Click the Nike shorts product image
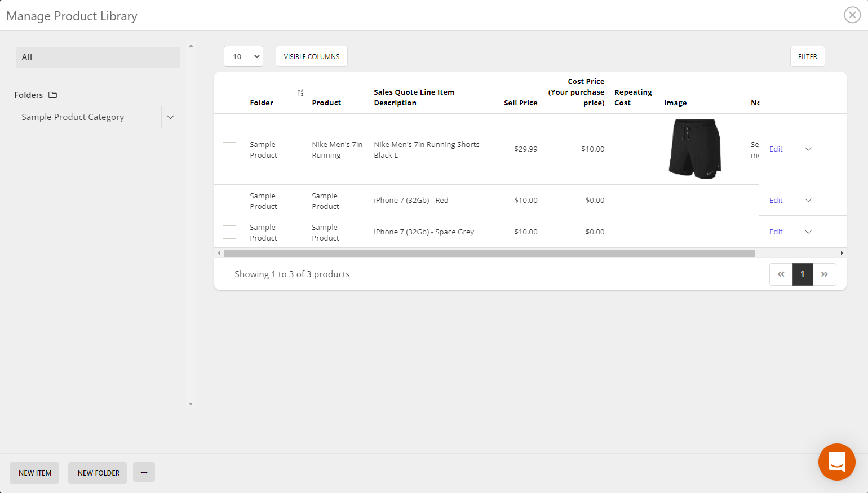This screenshot has height=493, width=868. coord(694,149)
